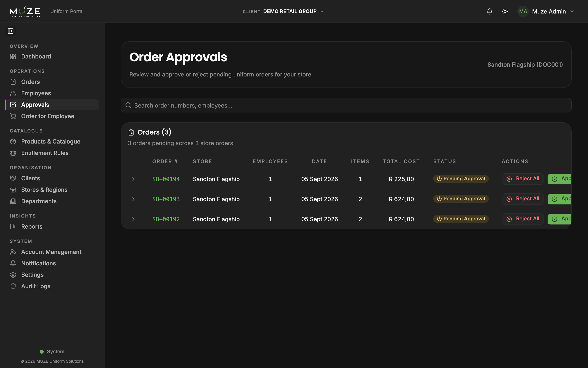Click the Stores & Regions shop icon

13,190
